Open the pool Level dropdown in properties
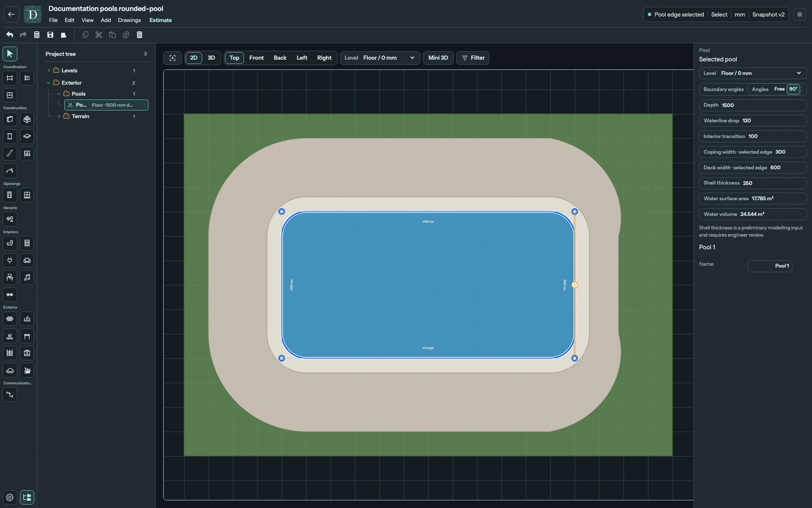Viewport: 812px width, 508px height. point(752,73)
